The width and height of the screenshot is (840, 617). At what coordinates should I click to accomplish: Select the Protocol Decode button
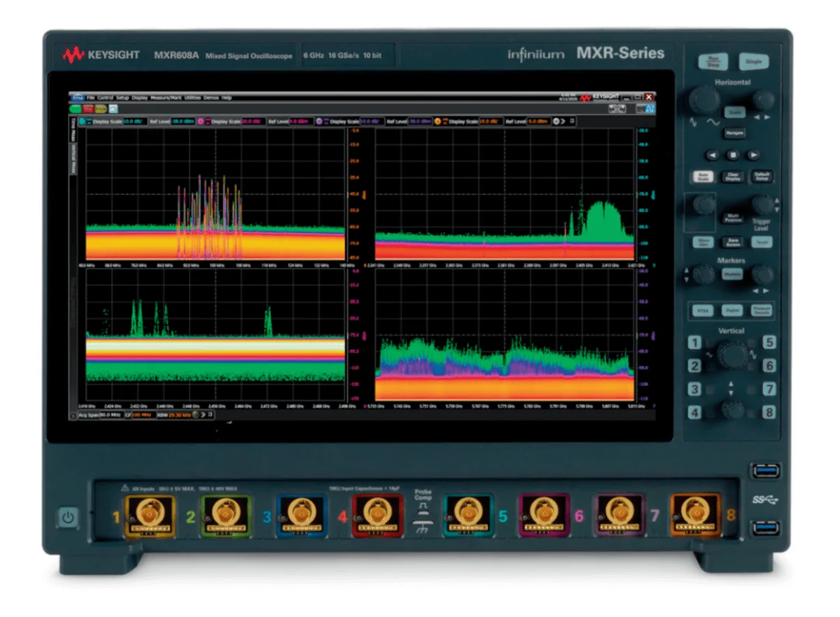click(762, 311)
